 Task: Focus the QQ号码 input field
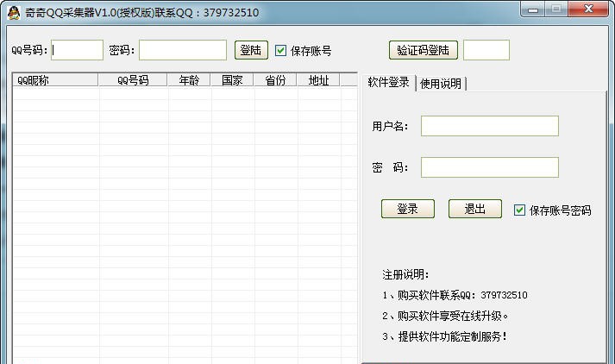(78, 50)
